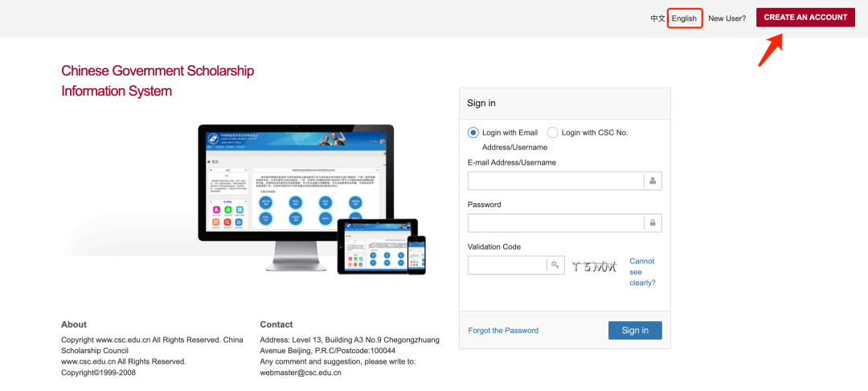
Task: Click the Sign in button
Action: 635,330
